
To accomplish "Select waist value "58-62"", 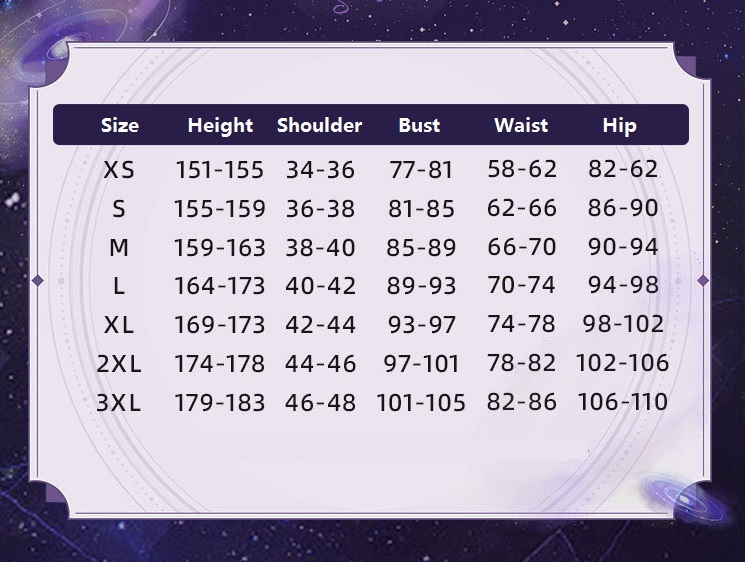I will (522, 169).
